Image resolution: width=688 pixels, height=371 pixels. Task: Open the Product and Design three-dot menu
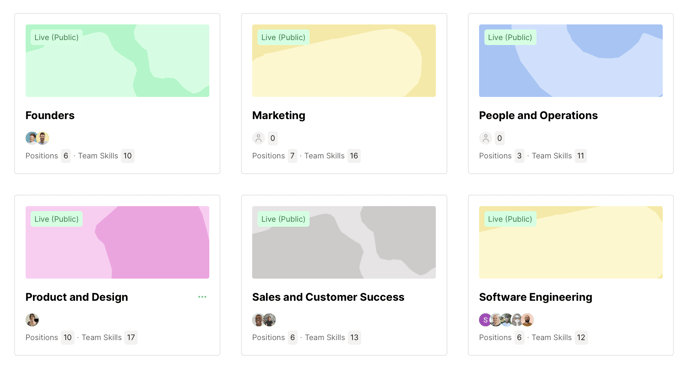click(x=202, y=297)
